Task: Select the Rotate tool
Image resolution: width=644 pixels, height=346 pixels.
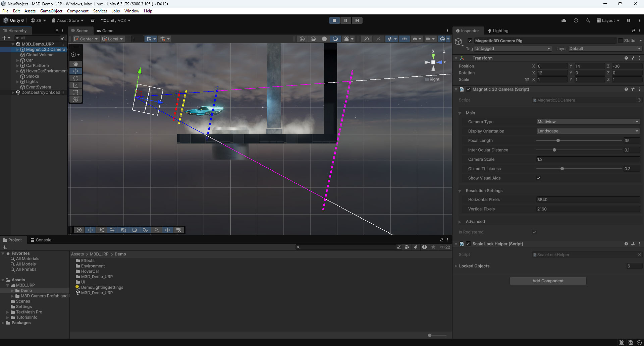Action: tap(75, 78)
